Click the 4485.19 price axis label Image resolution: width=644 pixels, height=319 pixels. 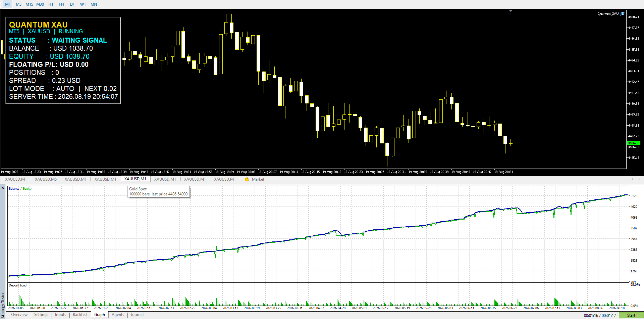pyautogui.click(x=634, y=158)
